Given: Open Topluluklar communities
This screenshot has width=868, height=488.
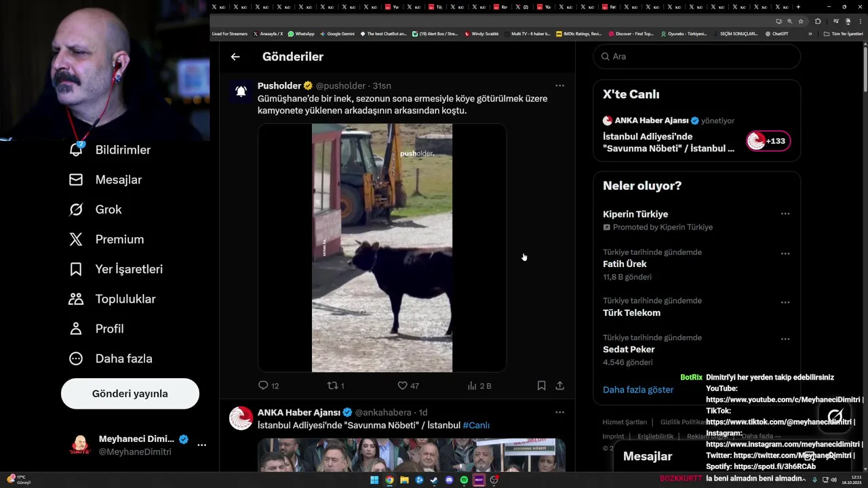Looking at the screenshot, I should 112,299.
